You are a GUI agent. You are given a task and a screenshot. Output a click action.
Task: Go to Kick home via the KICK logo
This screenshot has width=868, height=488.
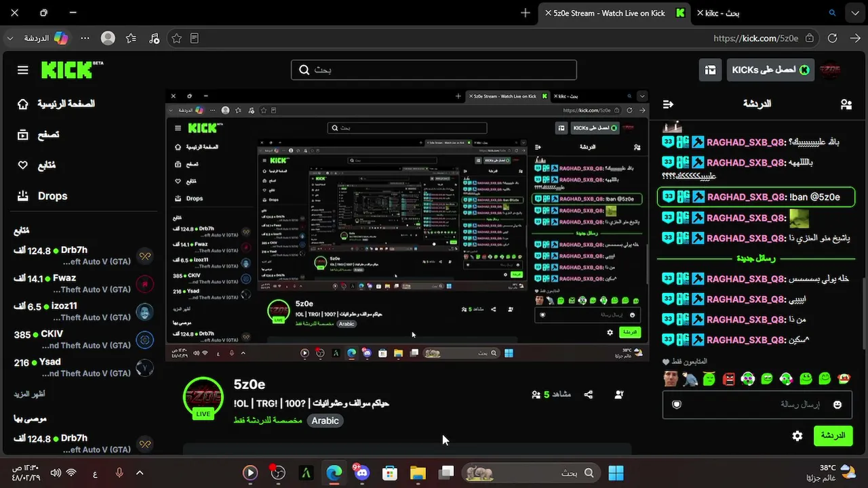(72, 70)
